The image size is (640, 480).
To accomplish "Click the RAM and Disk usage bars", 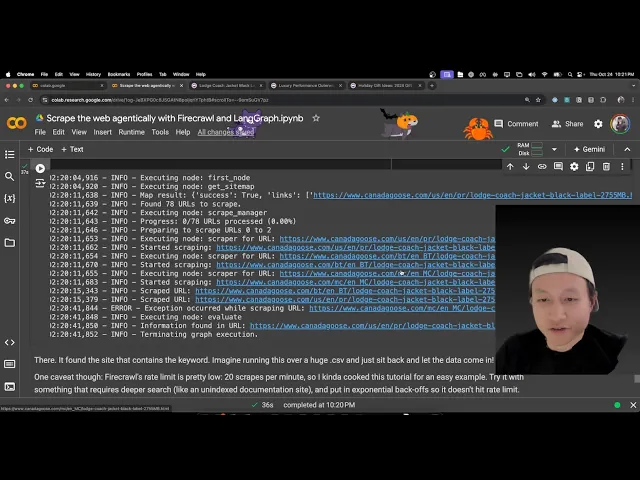I will [530, 149].
